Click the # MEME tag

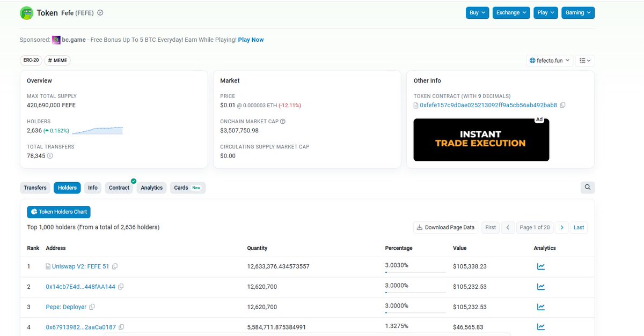tap(57, 61)
